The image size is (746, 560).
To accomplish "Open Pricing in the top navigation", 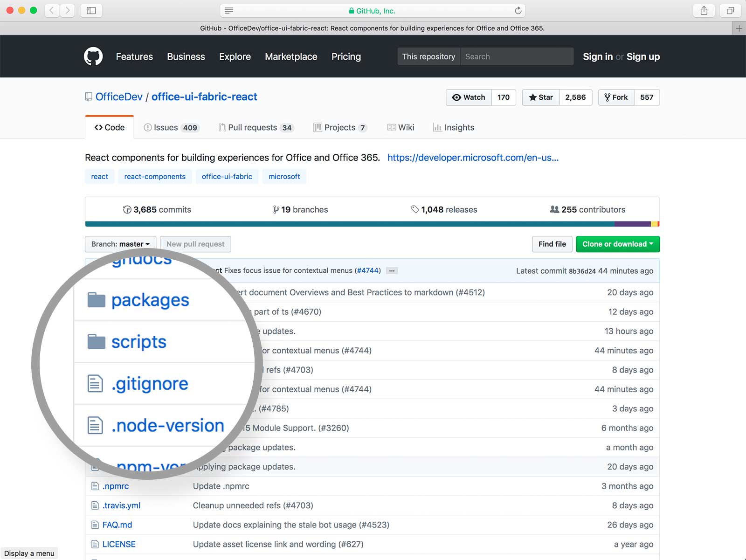I will (x=346, y=56).
